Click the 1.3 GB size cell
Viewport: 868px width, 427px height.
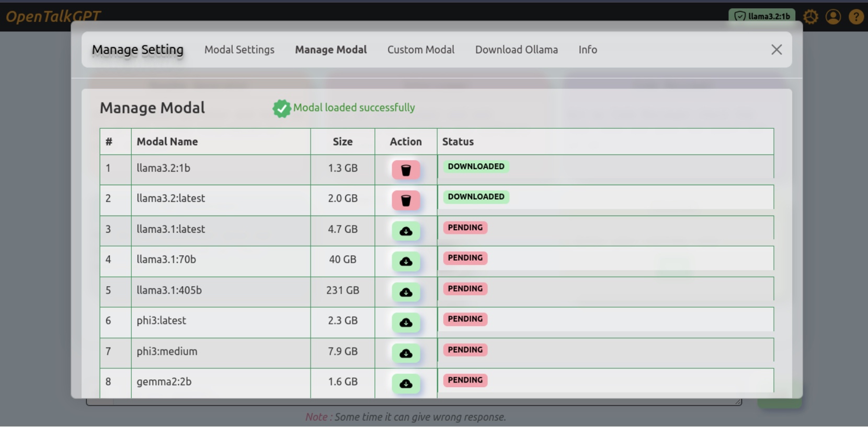[x=342, y=170]
